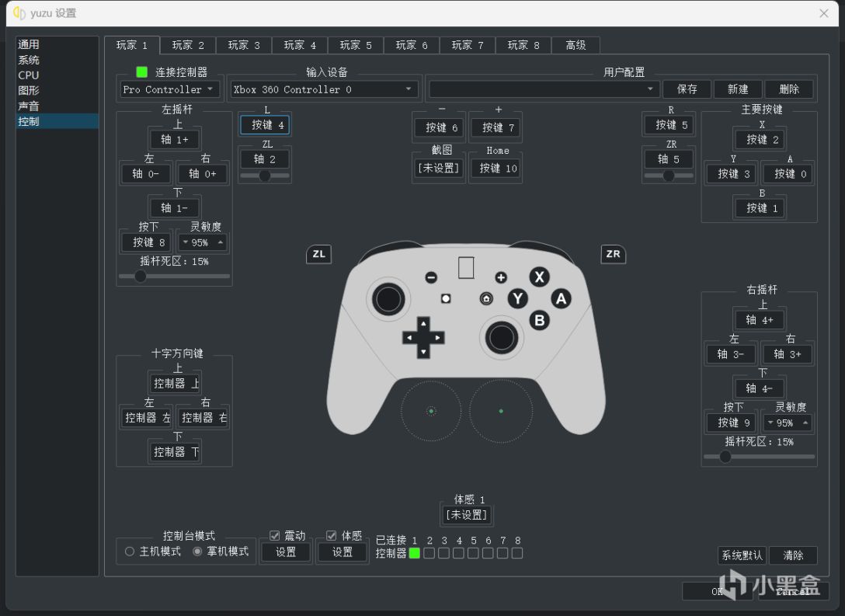Image resolution: width=845 pixels, height=616 pixels.
Task: Remap right stick press 按键 9
Action: [731, 423]
